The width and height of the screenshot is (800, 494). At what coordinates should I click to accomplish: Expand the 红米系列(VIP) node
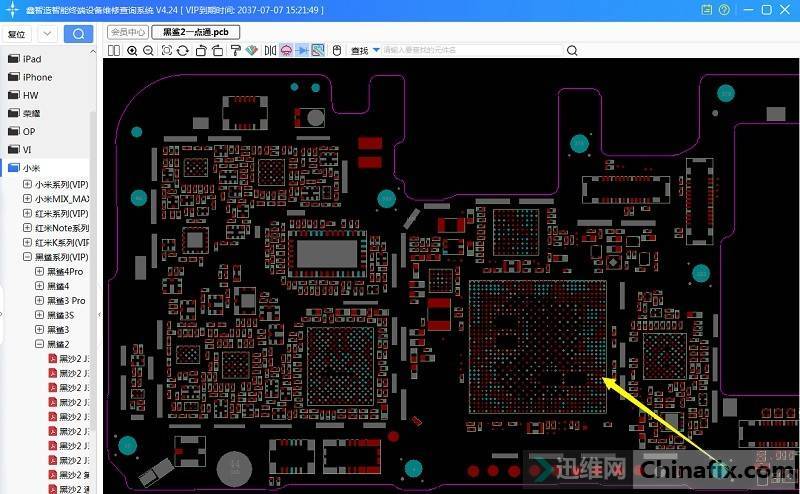click(x=28, y=213)
